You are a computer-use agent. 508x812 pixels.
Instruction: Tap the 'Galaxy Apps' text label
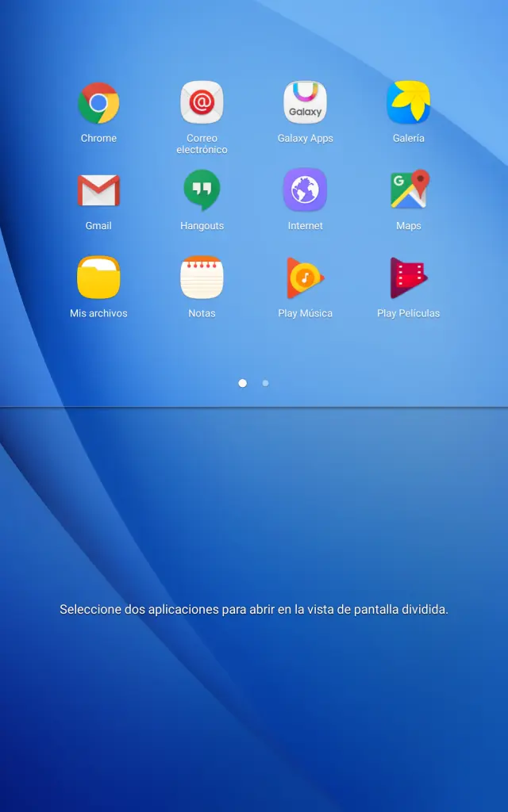point(305,138)
